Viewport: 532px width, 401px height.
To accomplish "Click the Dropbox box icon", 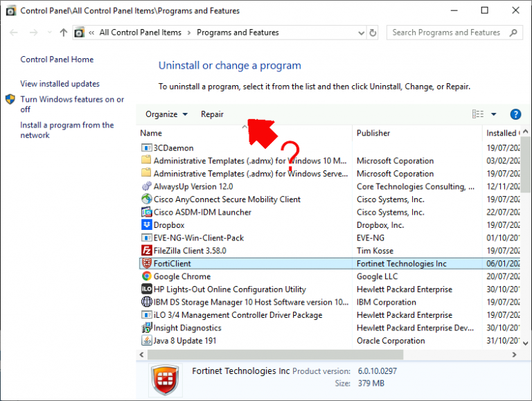I will click(146, 225).
